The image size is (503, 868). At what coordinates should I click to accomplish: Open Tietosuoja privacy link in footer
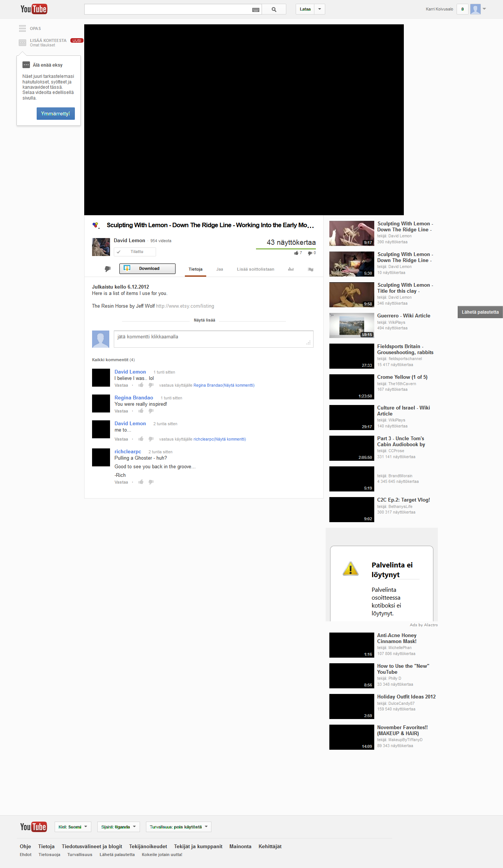tap(49, 855)
